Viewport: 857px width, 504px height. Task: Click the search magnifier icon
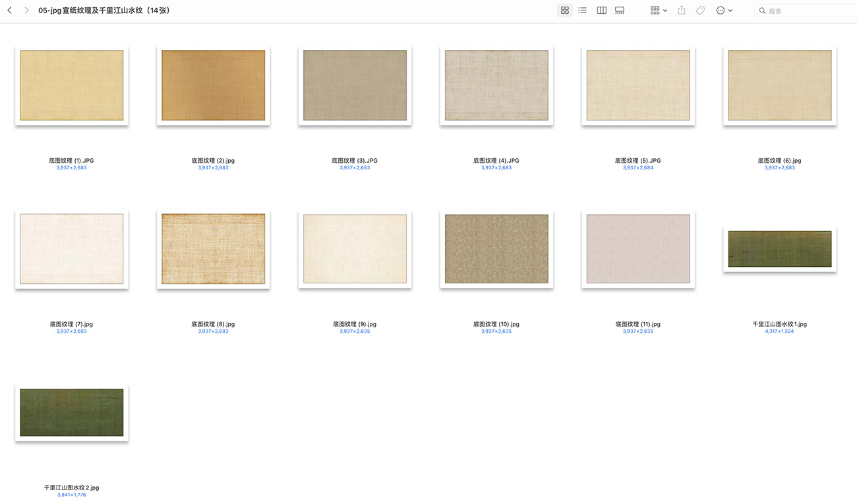pyautogui.click(x=762, y=11)
